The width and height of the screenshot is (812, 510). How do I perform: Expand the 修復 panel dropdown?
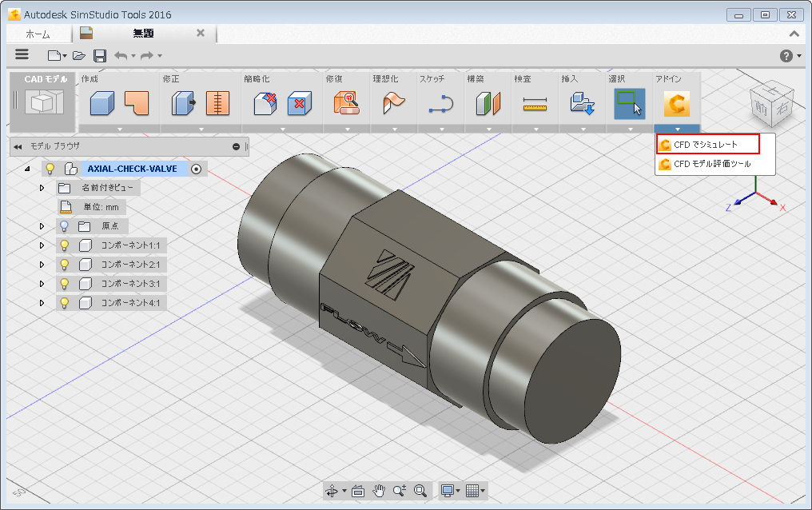click(x=347, y=129)
